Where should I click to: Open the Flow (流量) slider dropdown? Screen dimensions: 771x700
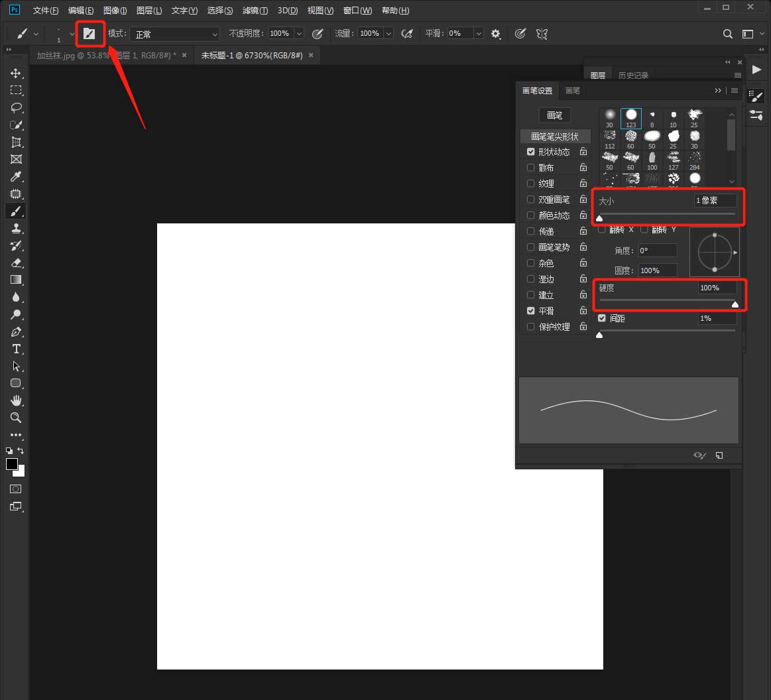tap(388, 33)
